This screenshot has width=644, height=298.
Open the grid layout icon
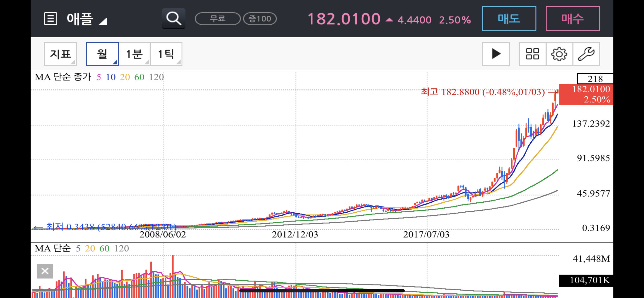click(x=532, y=54)
